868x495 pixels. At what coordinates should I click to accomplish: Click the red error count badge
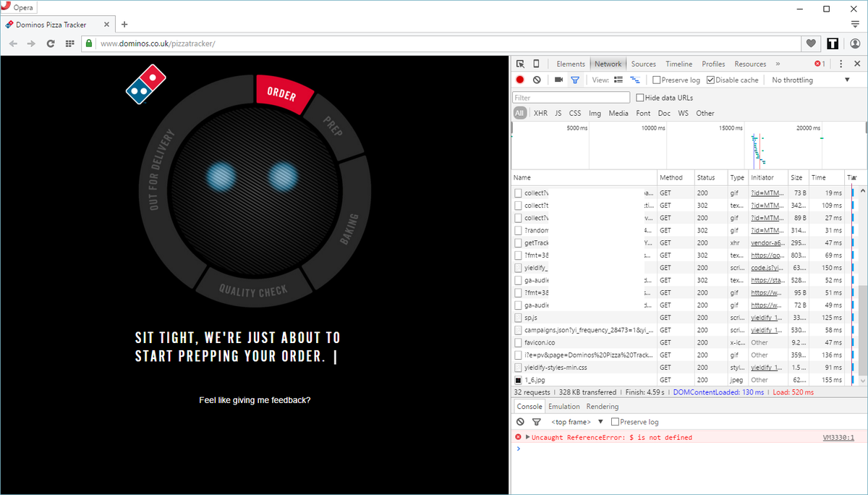[x=820, y=64]
